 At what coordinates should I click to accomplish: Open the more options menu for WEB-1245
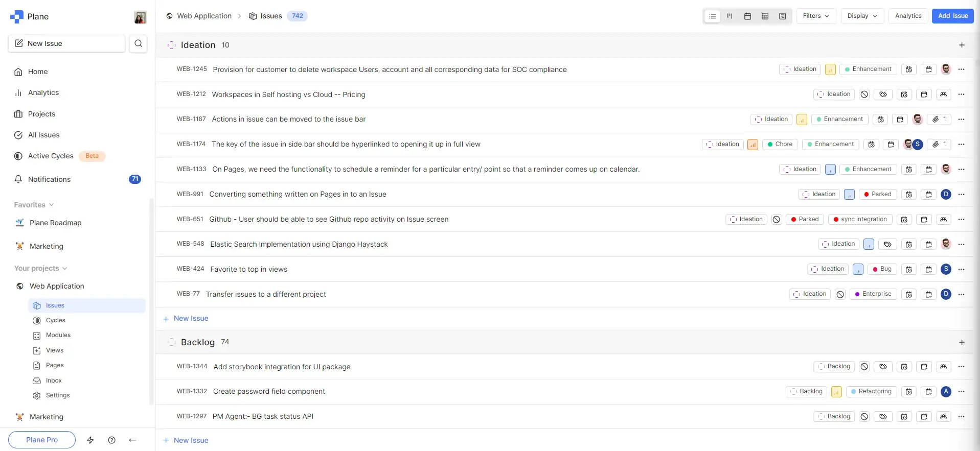[961, 69]
